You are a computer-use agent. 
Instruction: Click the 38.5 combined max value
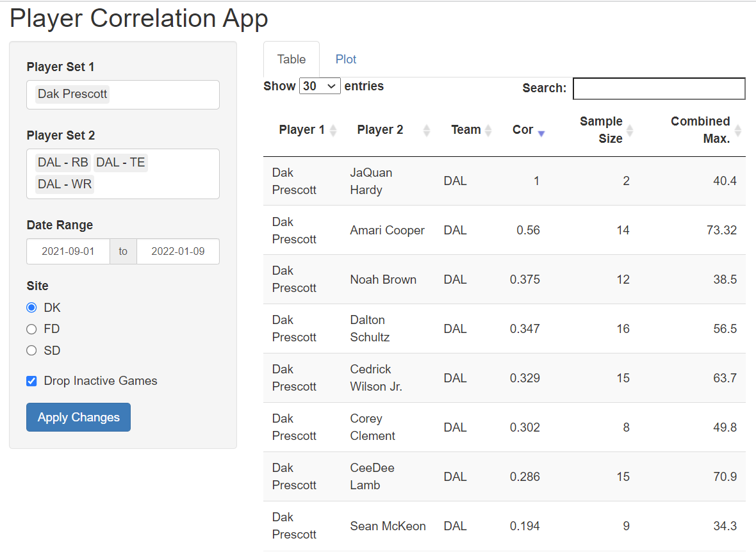(x=725, y=280)
